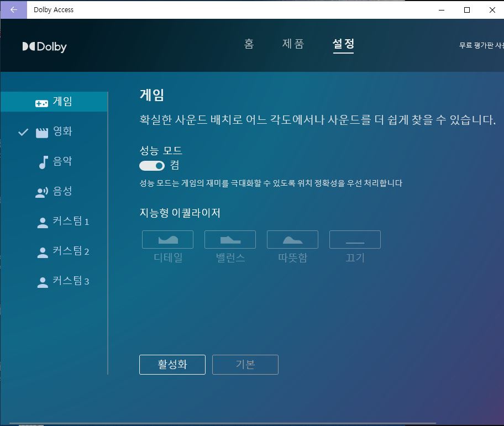Image resolution: width=504 pixels, height=426 pixels.
Task: Open the 게임 profile label
Action: coord(62,102)
